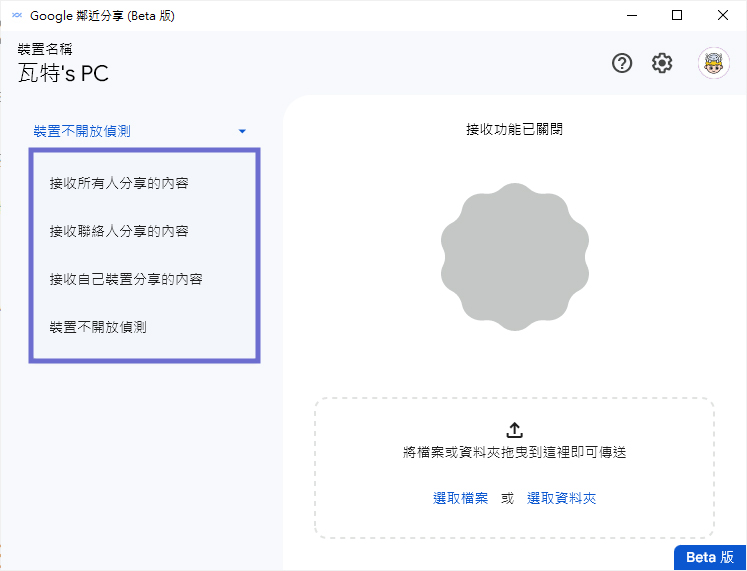The height and width of the screenshot is (571, 747).
Task: Click the gray scalloped receiving indicator
Action: tap(515, 257)
